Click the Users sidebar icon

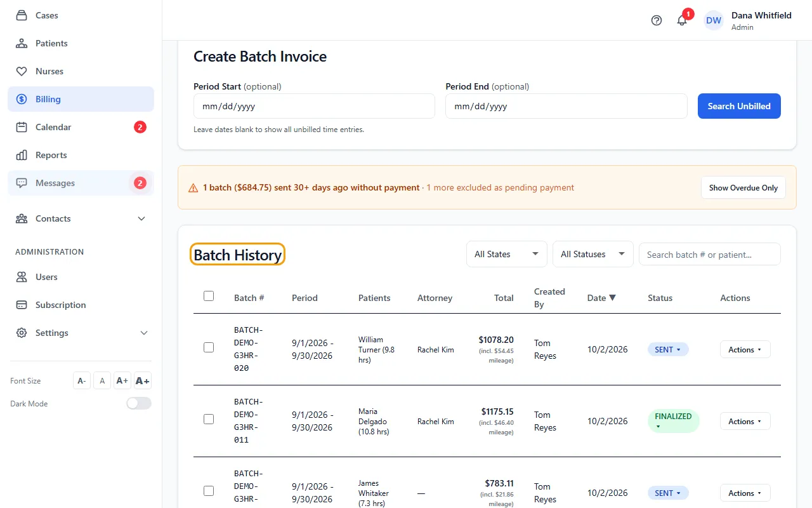[x=22, y=277]
